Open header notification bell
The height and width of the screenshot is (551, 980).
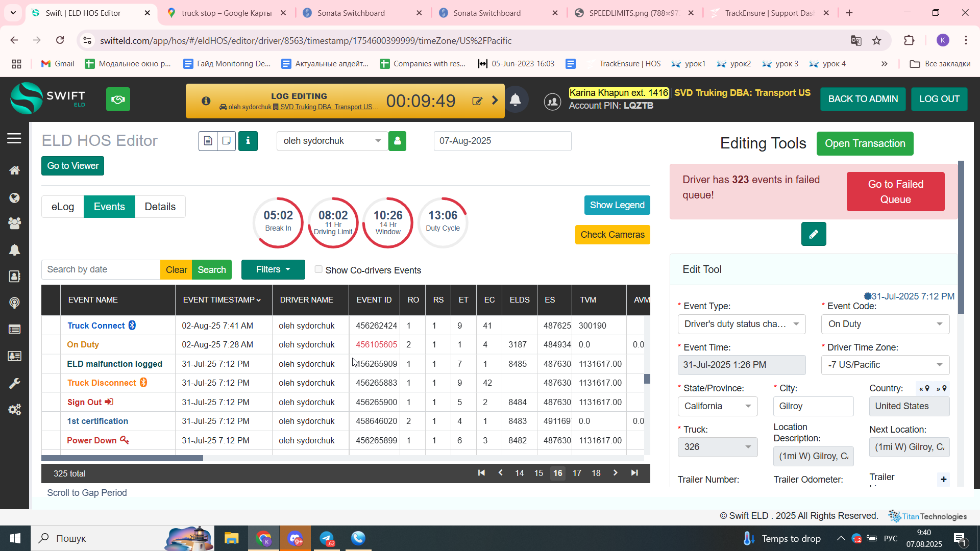point(516,100)
